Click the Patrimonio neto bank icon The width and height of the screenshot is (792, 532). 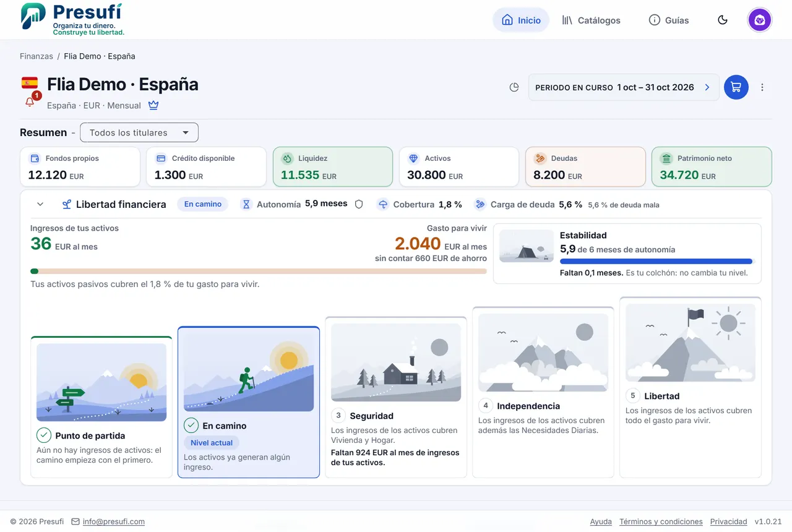point(666,158)
